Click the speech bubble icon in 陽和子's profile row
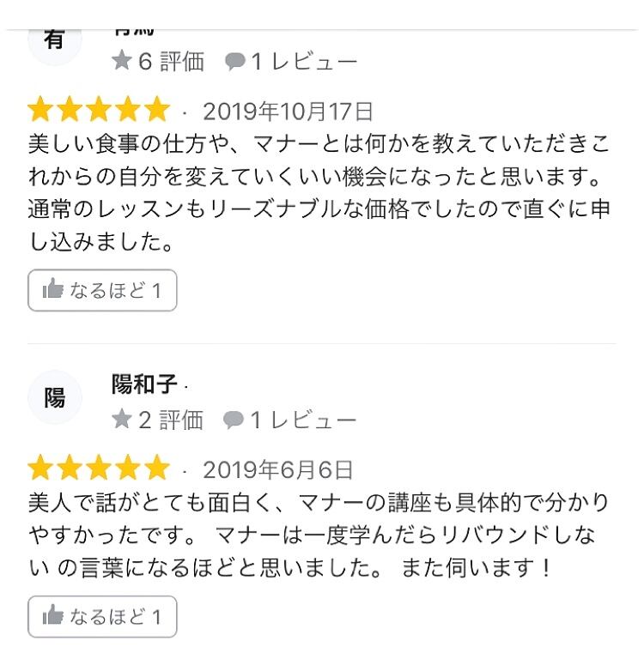Screen dimensions: 644x665 [x=234, y=420]
